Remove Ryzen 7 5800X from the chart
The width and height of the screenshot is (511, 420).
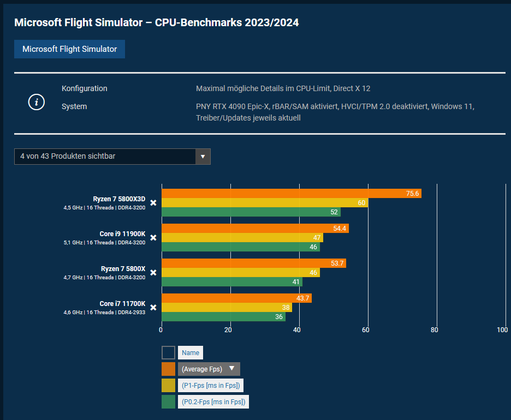tap(153, 273)
